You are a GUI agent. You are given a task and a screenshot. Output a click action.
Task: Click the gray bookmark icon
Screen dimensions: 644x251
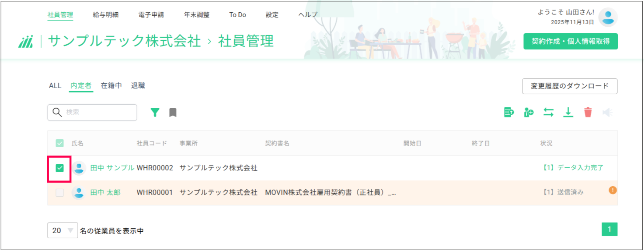tap(173, 113)
